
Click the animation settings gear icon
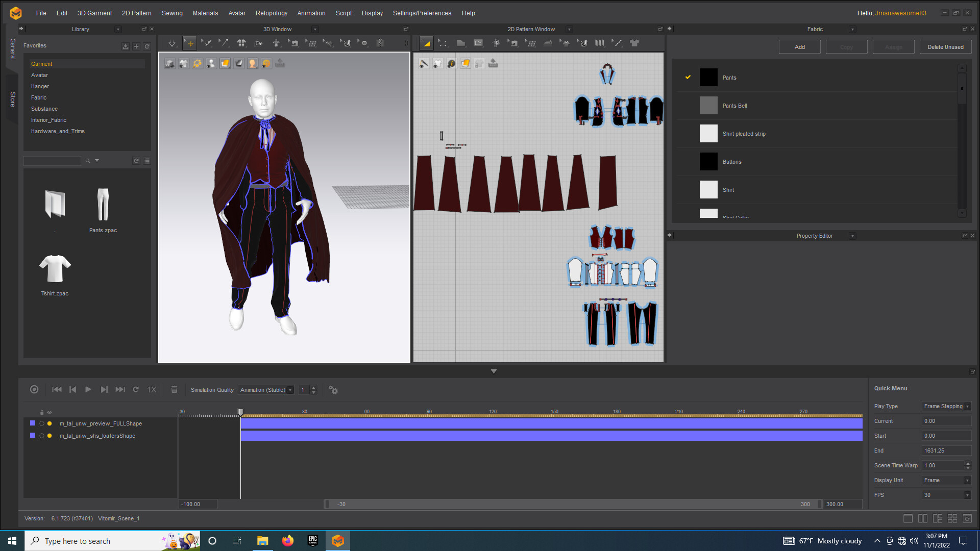333,390
